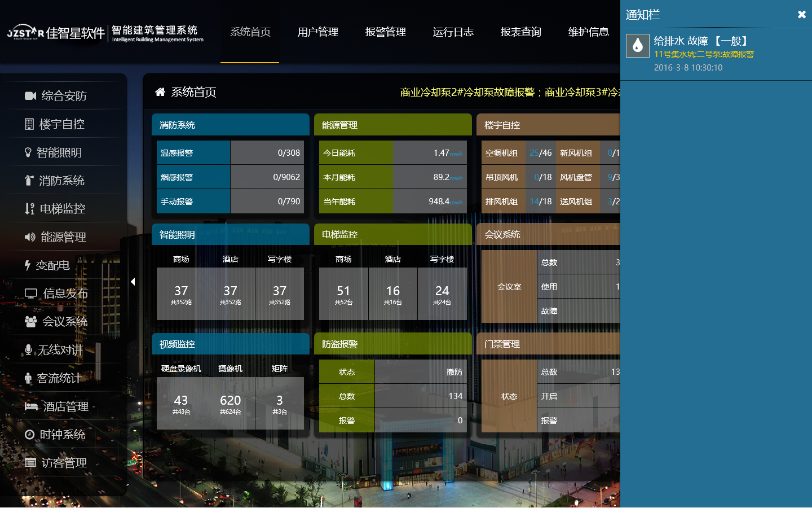Click the fire extinguisher icon for 消防系统
Viewport: 812px width, 508px height.
click(x=29, y=181)
